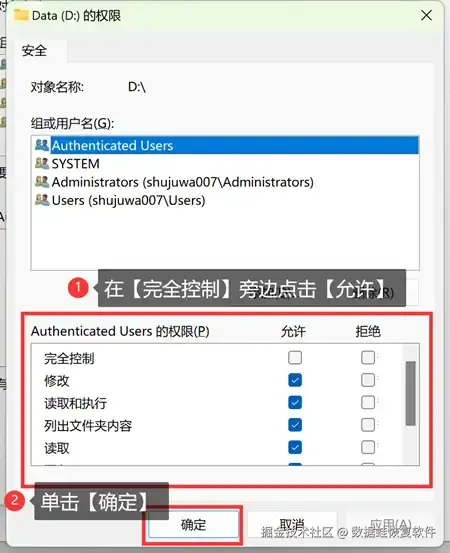Select the 安全 (Security) tab
This screenshot has width=450, height=553.
click(34, 50)
